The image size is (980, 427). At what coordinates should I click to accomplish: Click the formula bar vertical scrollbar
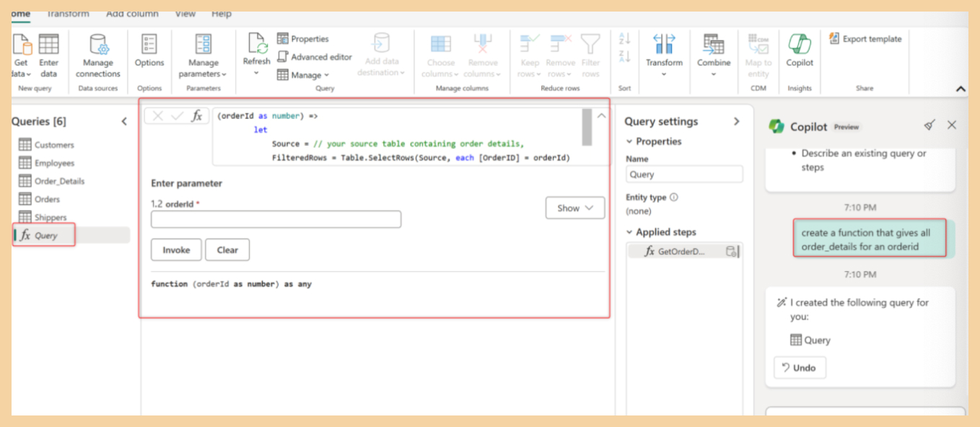[x=587, y=128]
